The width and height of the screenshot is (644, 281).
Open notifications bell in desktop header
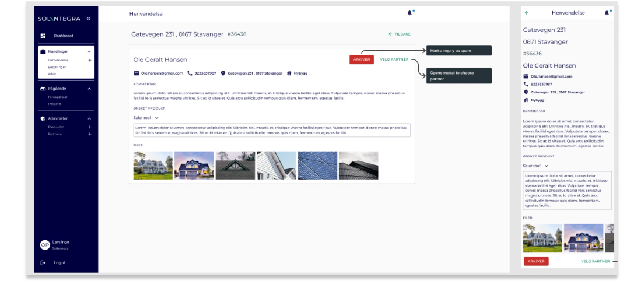pos(409,13)
